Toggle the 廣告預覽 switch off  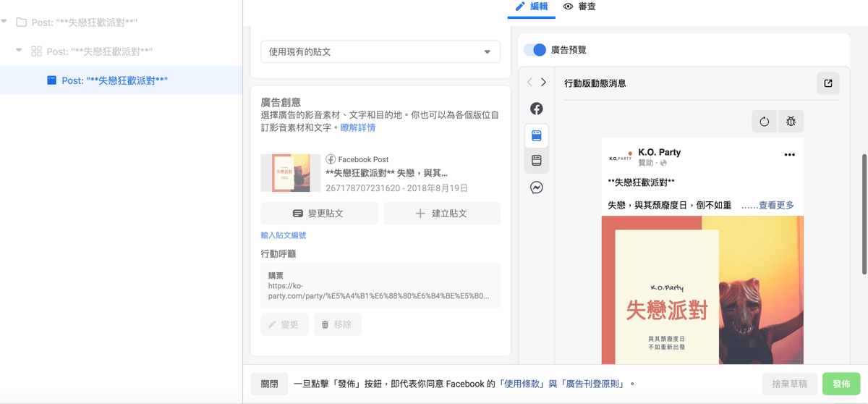535,50
